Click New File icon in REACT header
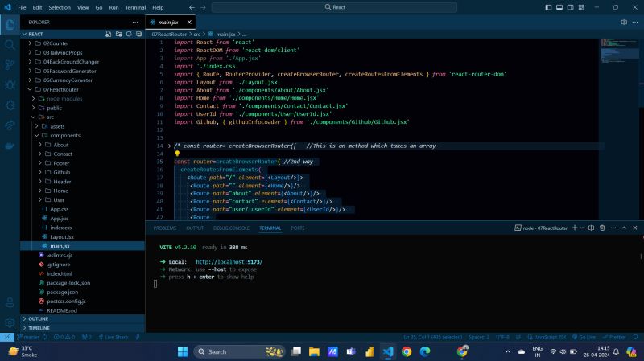Screen dimensions: 644x361 pos(109,34)
